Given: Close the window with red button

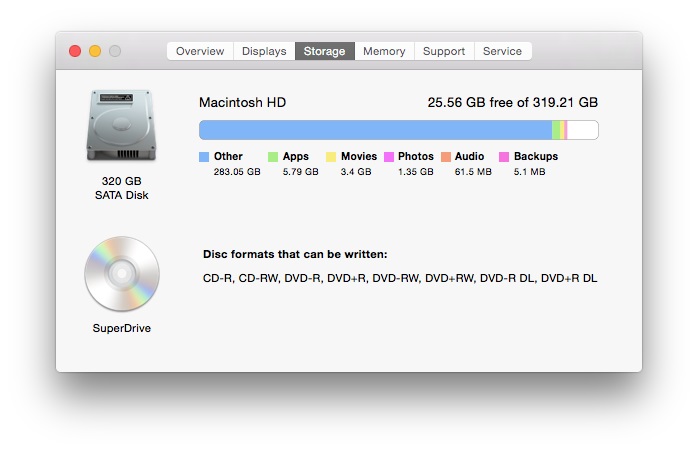Looking at the screenshot, I should tap(75, 51).
